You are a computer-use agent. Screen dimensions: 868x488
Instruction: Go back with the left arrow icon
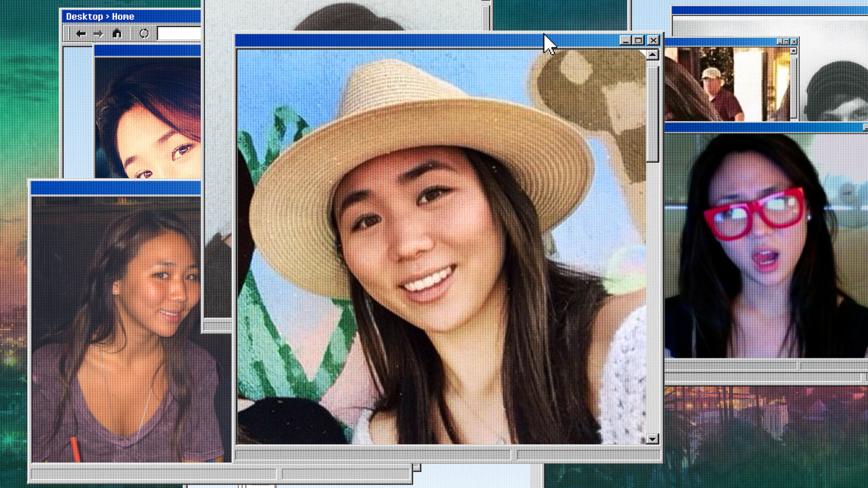81,33
